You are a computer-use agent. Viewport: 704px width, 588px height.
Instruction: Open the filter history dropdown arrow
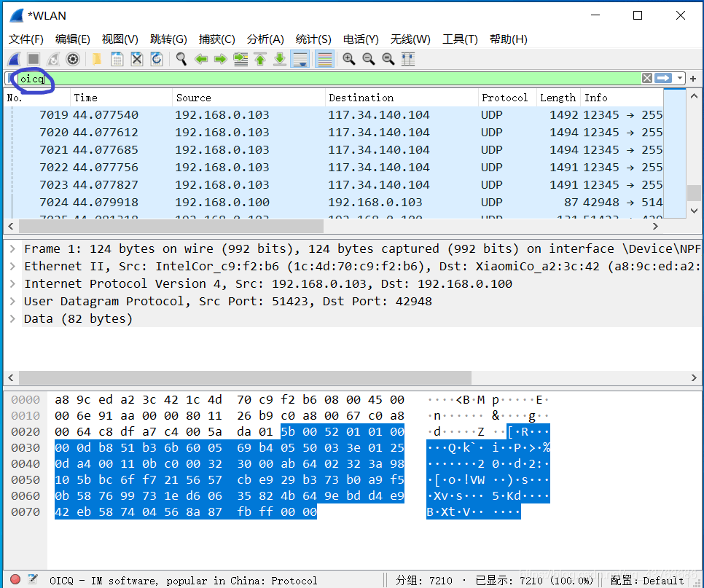680,78
